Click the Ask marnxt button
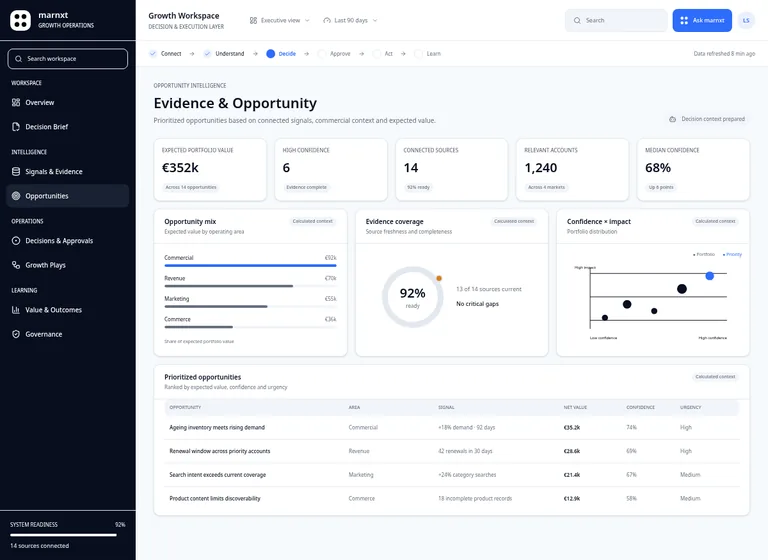 [x=702, y=21]
